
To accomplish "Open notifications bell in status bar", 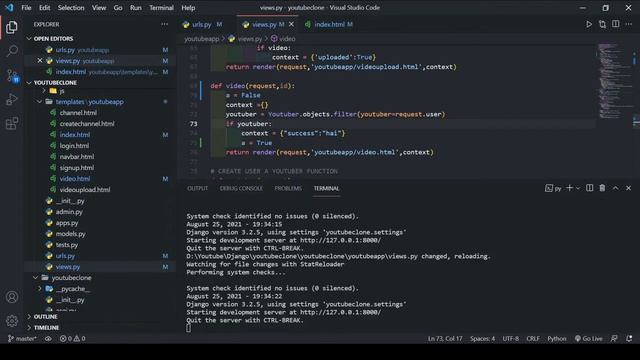I will point(629,338).
